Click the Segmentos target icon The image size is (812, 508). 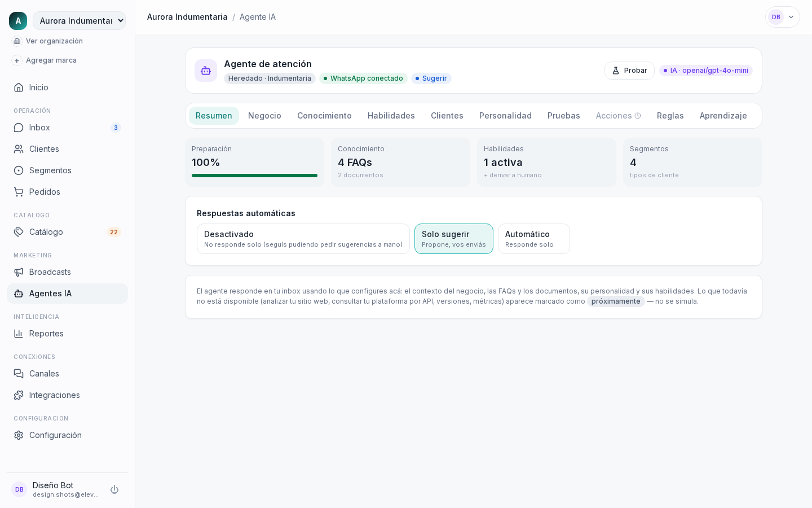click(19, 170)
